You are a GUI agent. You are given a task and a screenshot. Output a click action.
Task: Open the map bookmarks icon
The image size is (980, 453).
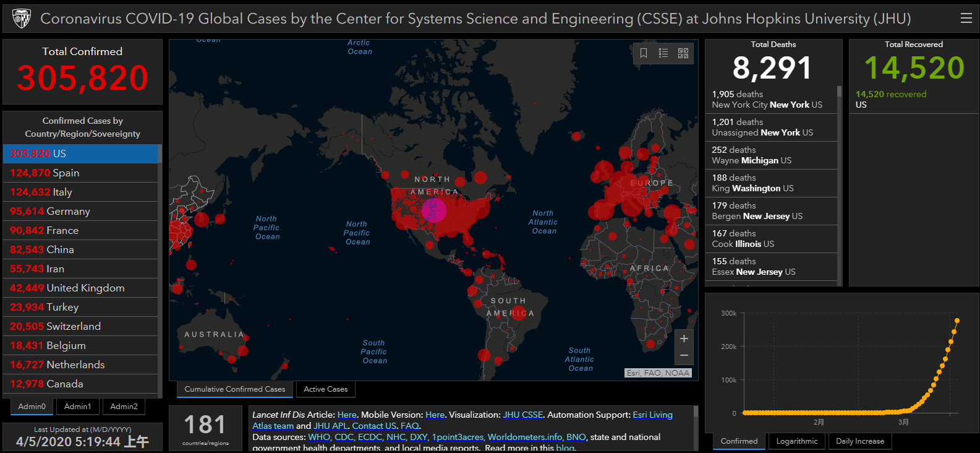[x=644, y=53]
